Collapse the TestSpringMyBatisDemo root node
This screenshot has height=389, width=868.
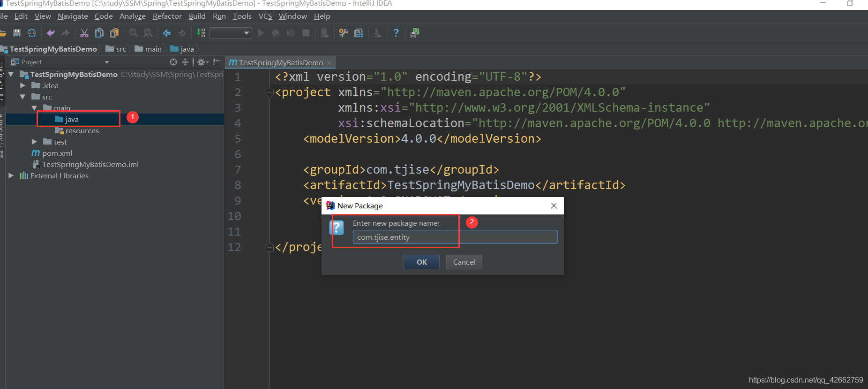click(x=11, y=74)
